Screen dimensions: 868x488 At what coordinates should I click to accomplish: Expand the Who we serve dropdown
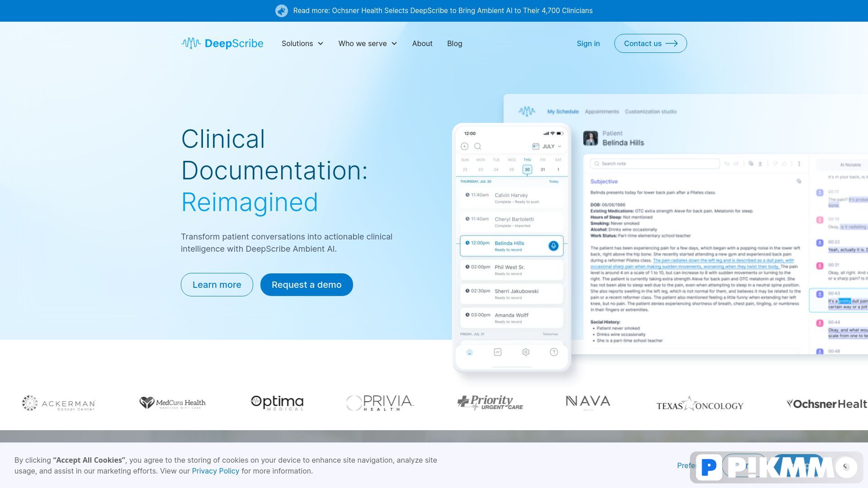368,43
